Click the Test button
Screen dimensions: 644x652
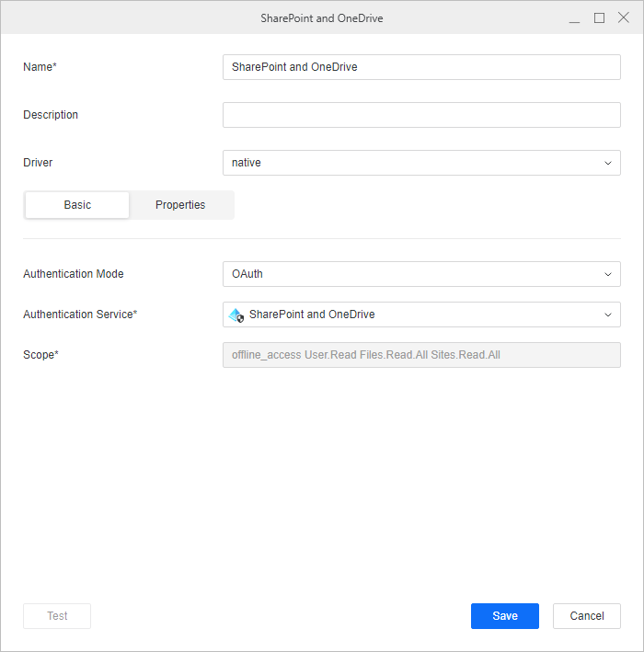pos(57,616)
